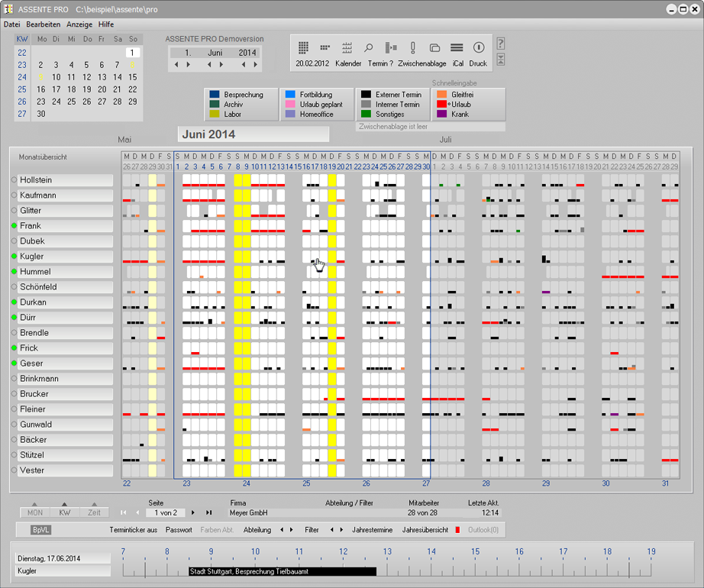Go to first page
This screenshot has width=704, height=588.
click(x=124, y=512)
